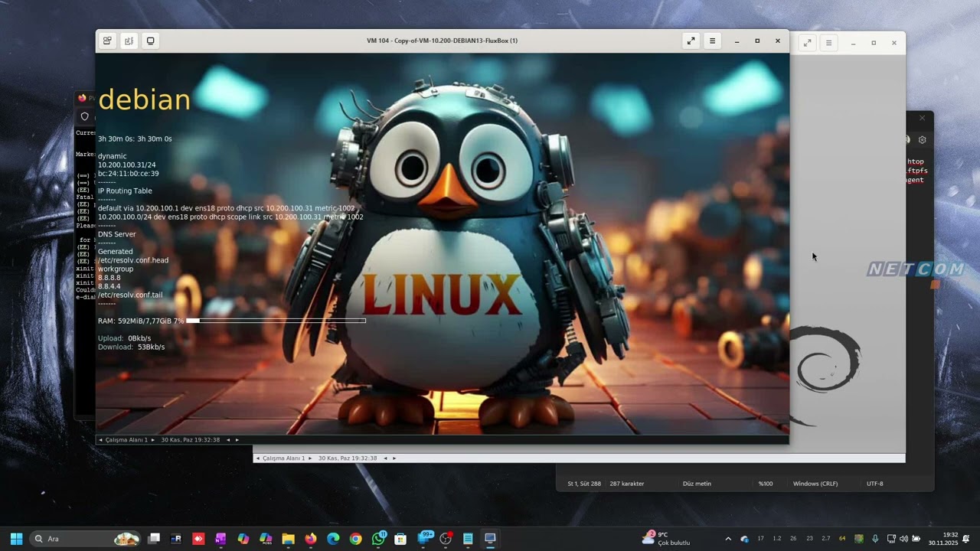Viewport: 980px width, 551px height.
Task: Open Microsoft Store from the taskbar
Action: 400,539
